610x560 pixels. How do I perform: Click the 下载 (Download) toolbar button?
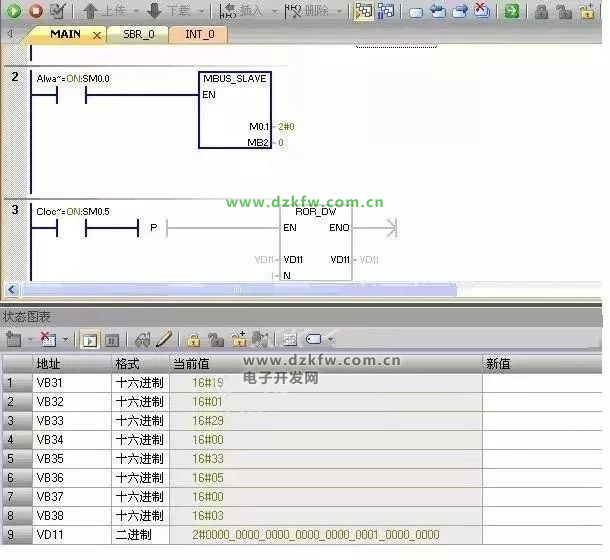coord(167,11)
